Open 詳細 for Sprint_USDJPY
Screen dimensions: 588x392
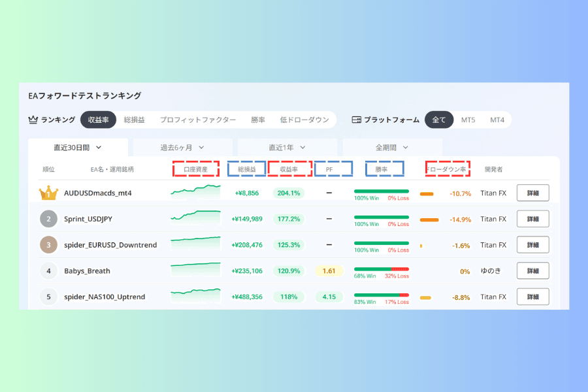tap(533, 219)
